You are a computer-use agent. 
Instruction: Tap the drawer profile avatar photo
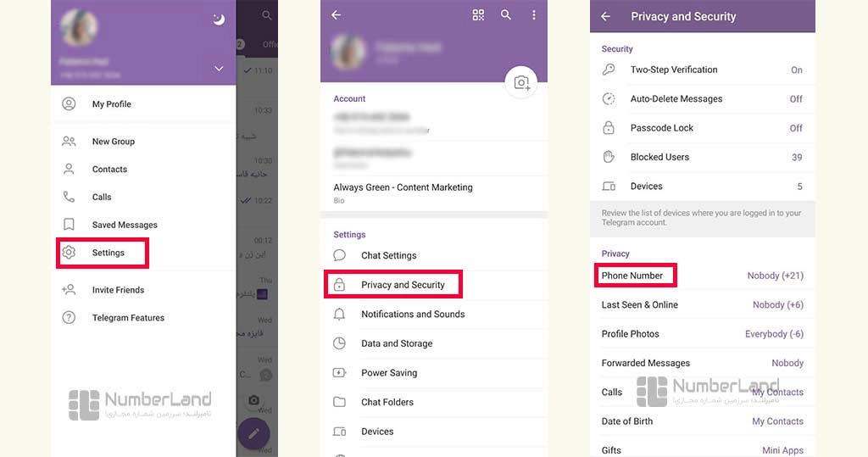coord(79,28)
